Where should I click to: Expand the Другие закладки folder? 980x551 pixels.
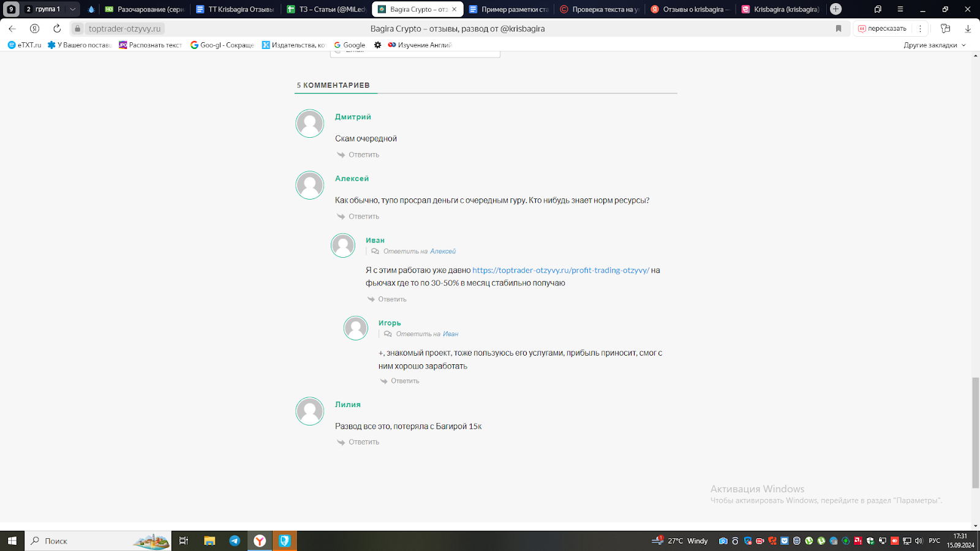coord(935,45)
